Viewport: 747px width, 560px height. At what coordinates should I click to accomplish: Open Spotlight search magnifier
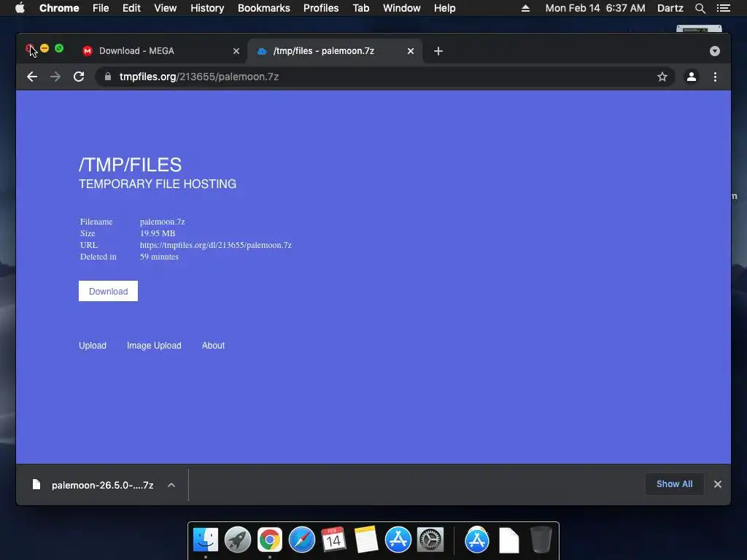pyautogui.click(x=700, y=8)
